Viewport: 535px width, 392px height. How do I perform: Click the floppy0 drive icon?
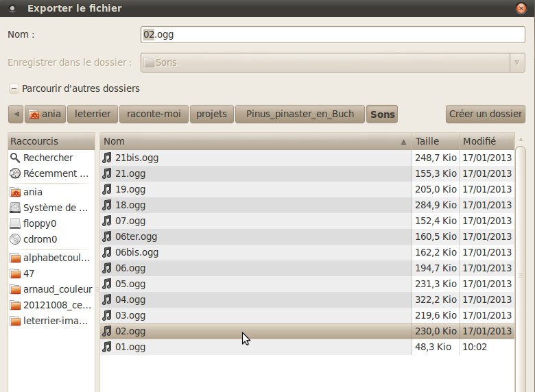tap(15, 223)
